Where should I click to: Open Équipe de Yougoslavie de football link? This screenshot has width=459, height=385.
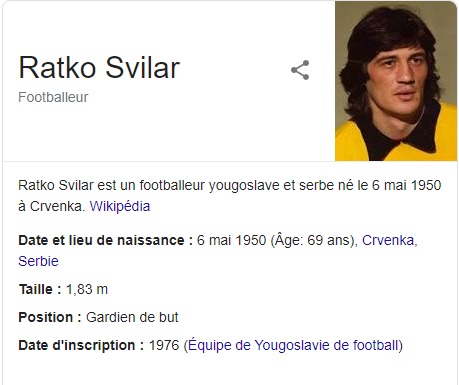pyautogui.click(x=293, y=345)
